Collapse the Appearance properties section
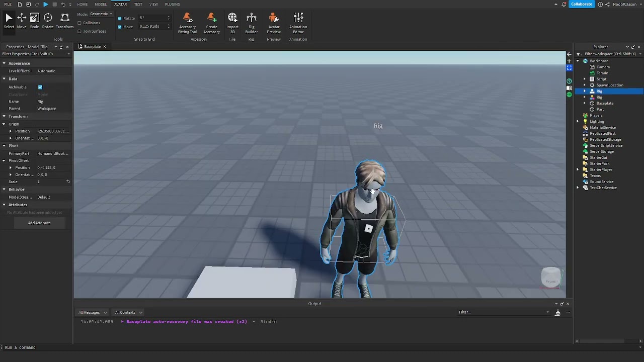 pyautogui.click(x=4, y=63)
